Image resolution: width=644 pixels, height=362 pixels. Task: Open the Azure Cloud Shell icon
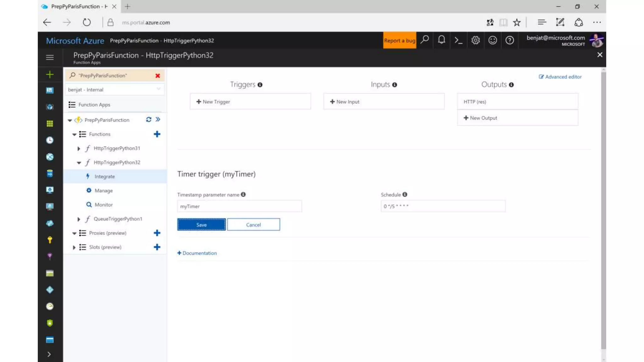458,40
